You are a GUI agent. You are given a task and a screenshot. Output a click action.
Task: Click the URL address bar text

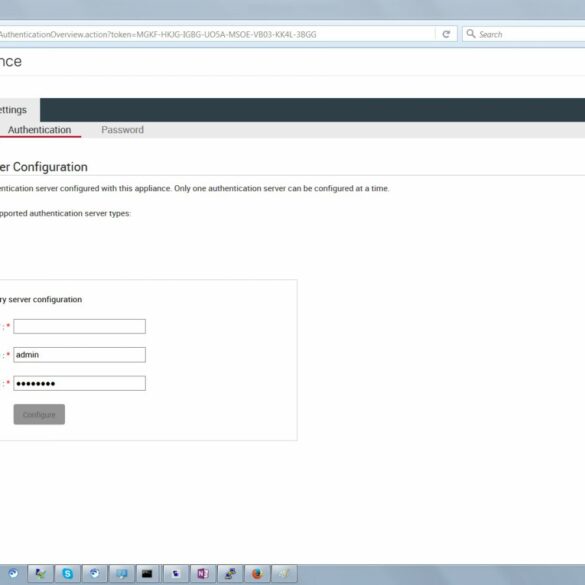pyautogui.click(x=158, y=35)
